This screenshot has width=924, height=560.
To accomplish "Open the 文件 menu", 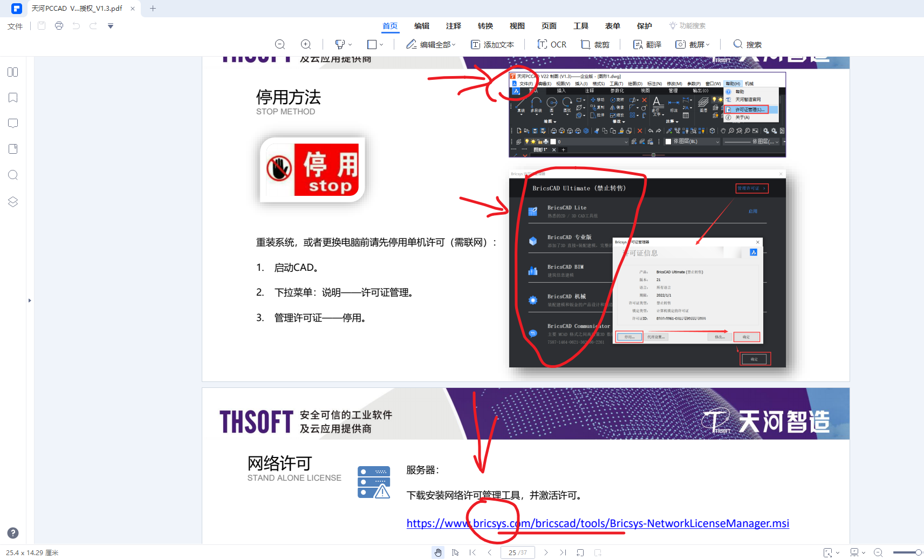I will [x=15, y=26].
